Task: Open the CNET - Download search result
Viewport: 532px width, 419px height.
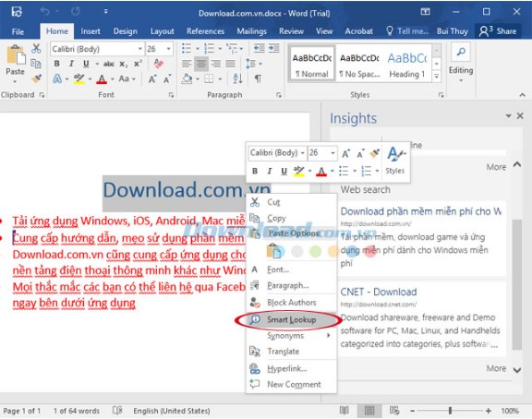Action: [379, 292]
